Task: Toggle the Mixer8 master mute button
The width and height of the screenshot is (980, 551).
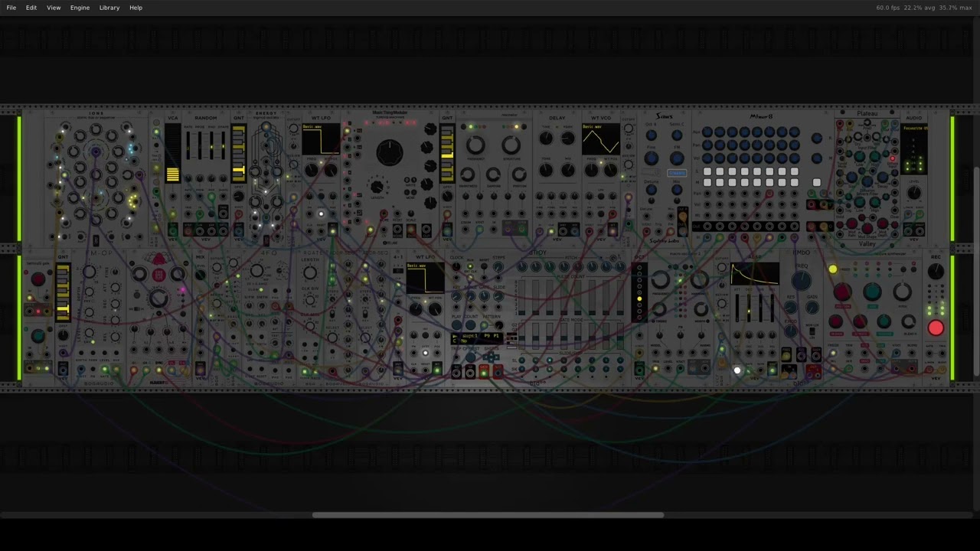Action: 817,182
